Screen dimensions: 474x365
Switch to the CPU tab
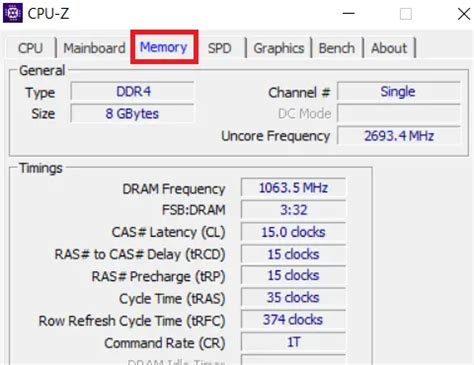(x=30, y=48)
